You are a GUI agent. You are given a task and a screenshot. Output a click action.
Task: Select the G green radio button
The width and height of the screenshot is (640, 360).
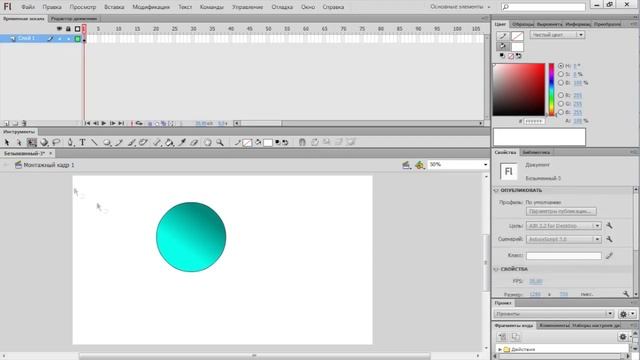(561, 104)
